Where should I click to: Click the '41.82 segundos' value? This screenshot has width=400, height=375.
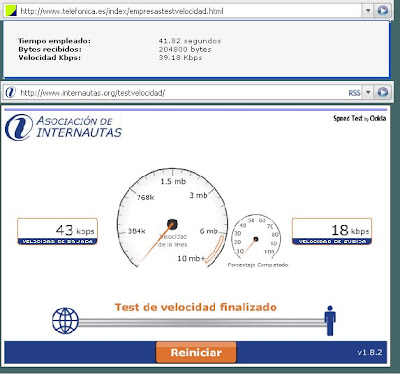[x=190, y=41]
